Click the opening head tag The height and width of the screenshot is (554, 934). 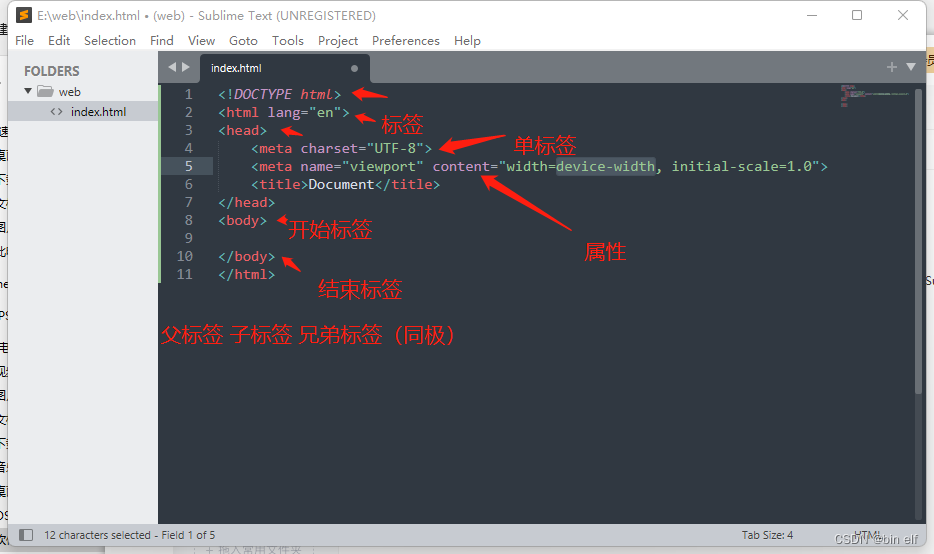click(242, 130)
